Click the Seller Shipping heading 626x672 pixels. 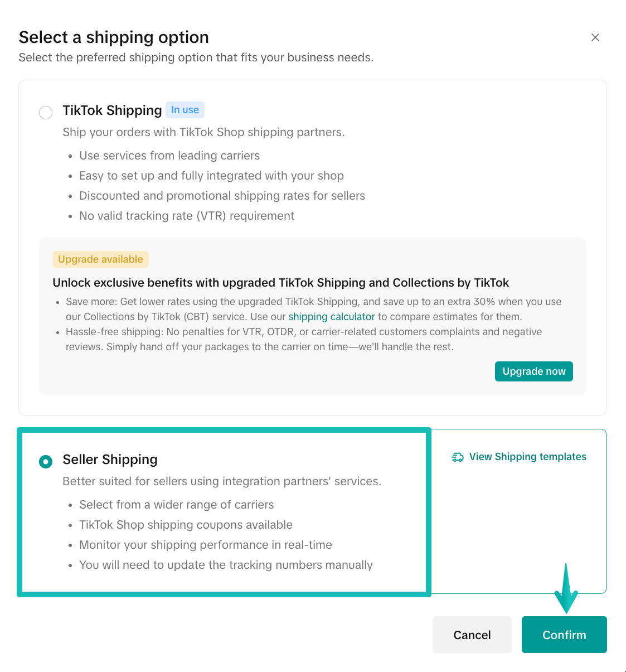point(110,460)
